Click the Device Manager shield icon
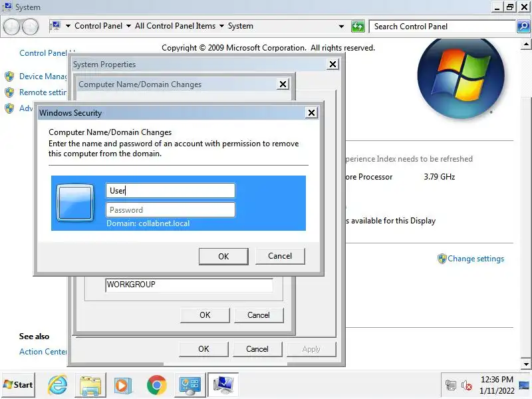The image size is (532, 399). [x=9, y=76]
